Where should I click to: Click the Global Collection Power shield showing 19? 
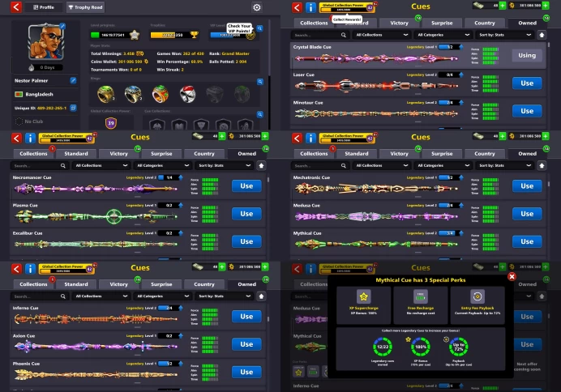point(111,123)
